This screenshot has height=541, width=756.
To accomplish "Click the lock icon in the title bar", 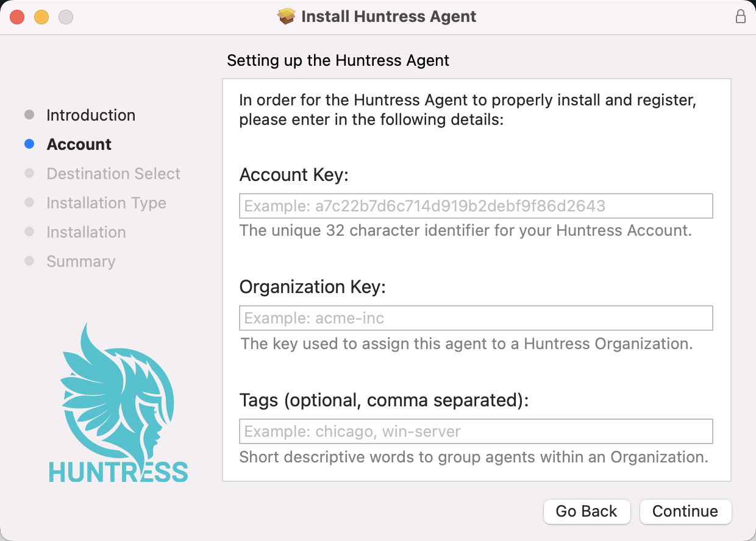I will point(741,17).
